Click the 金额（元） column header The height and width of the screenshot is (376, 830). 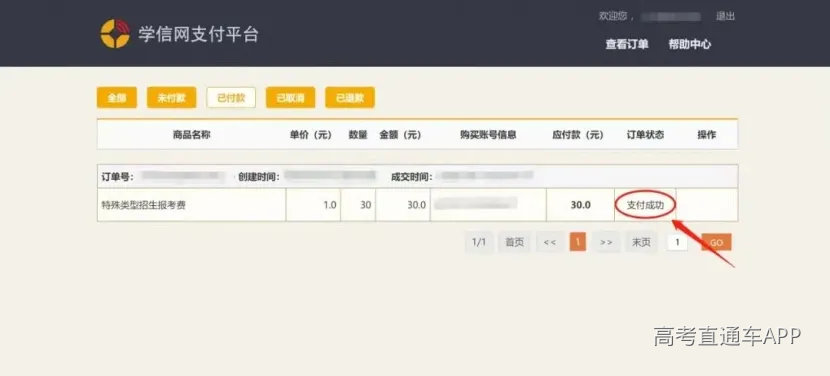coord(400,135)
